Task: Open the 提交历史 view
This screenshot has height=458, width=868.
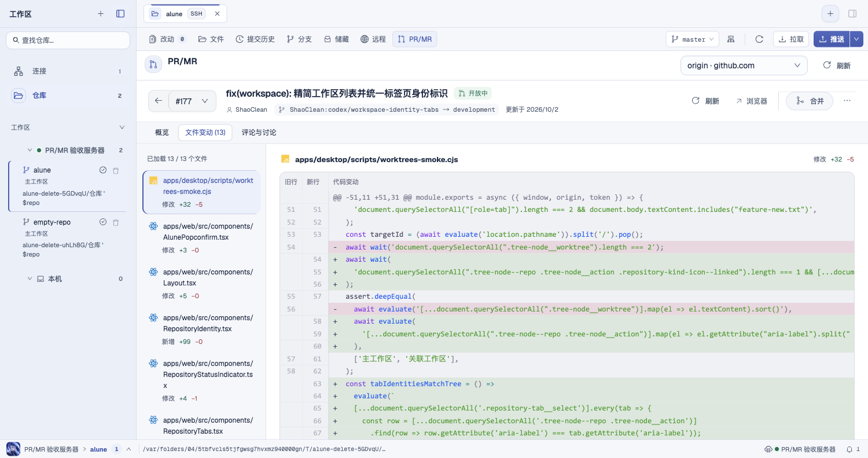Action: tap(255, 39)
